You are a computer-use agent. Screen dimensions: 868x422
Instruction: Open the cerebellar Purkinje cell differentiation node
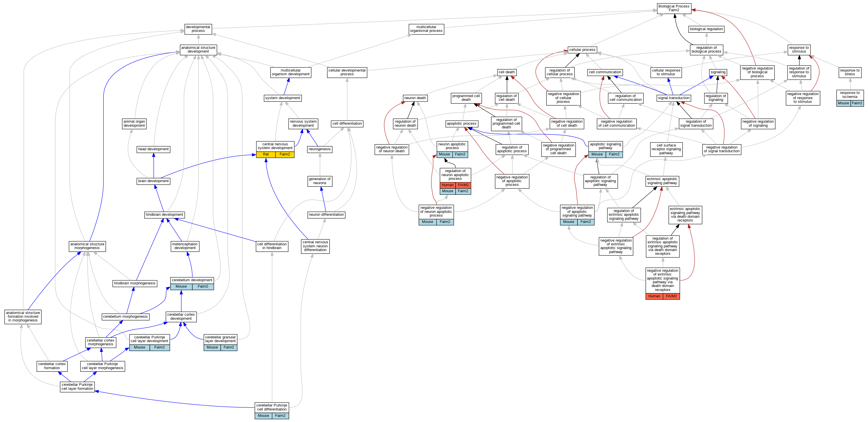pyautogui.click(x=272, y=407)
